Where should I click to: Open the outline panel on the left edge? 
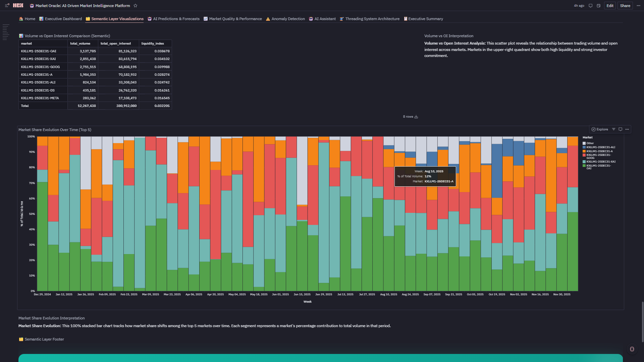(6, 33)
